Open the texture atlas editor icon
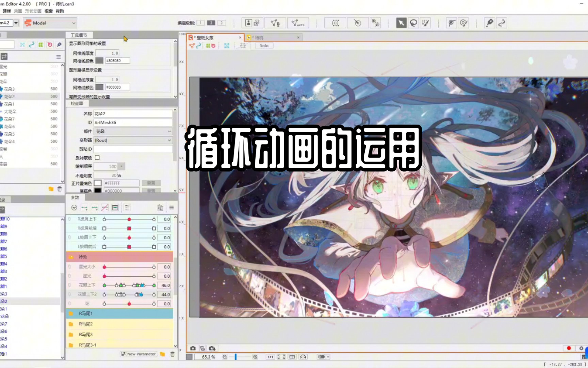588x368 pixels. 252,23
